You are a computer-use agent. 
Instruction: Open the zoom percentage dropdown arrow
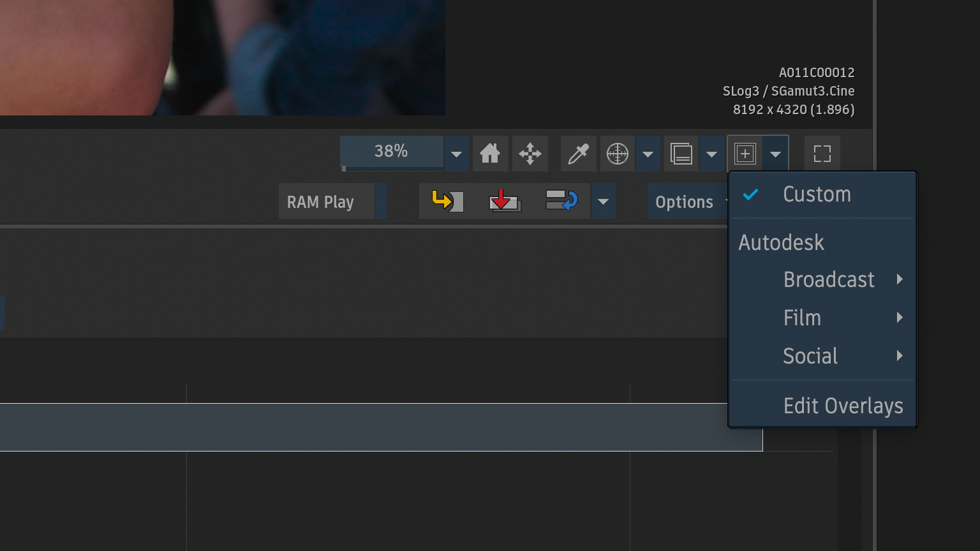point(456,154)
